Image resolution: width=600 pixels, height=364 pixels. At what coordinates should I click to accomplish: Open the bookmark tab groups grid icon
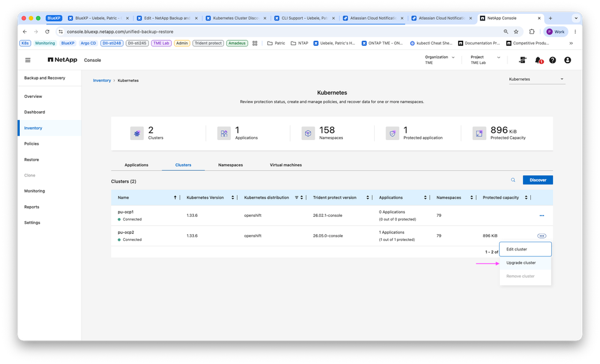pyautogui.click(x=255, y=43)
